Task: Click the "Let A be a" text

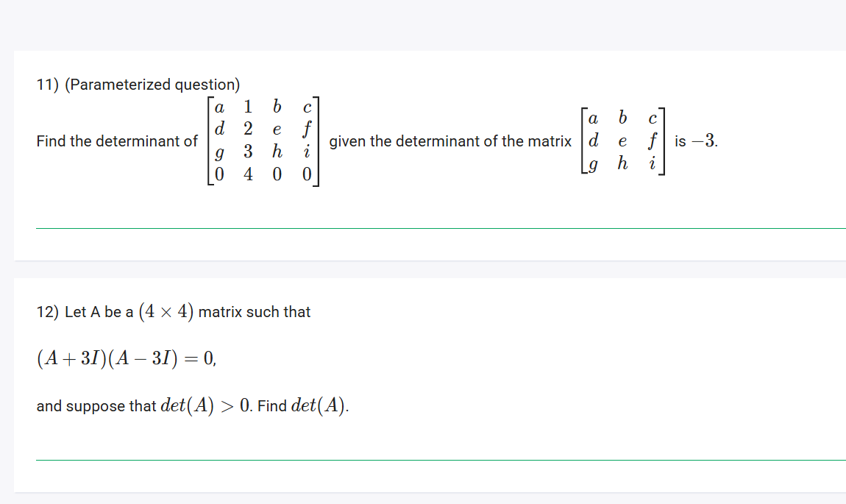Action: [99, 312]
